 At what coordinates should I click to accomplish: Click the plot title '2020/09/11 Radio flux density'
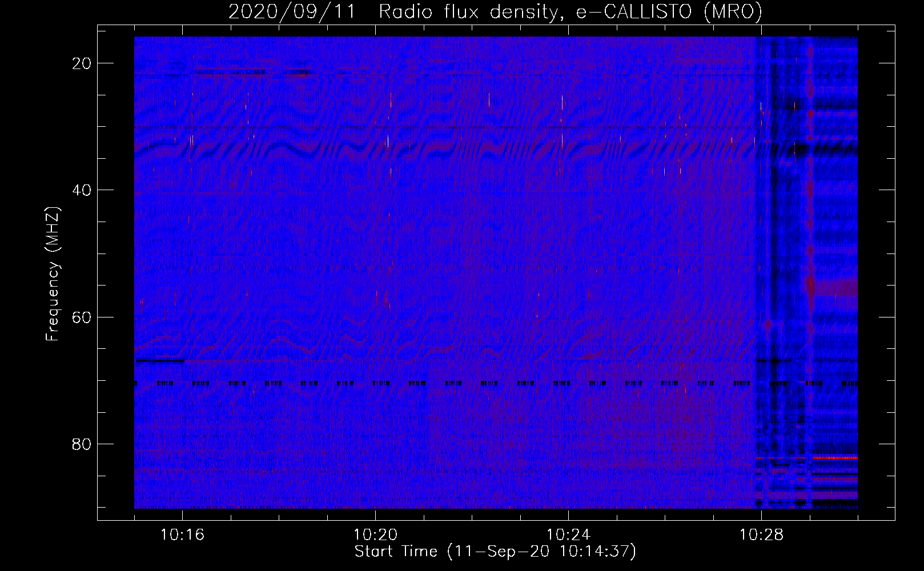click(x=495, y=11)
